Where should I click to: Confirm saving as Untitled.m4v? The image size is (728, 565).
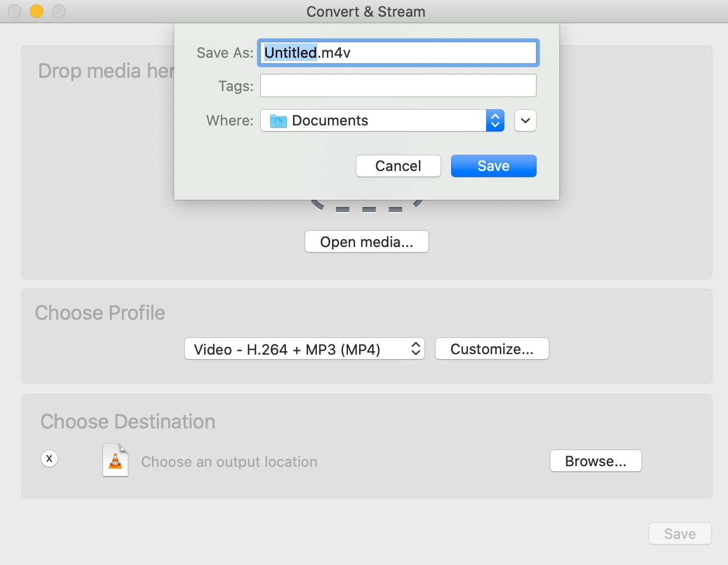tap(493, 165)
